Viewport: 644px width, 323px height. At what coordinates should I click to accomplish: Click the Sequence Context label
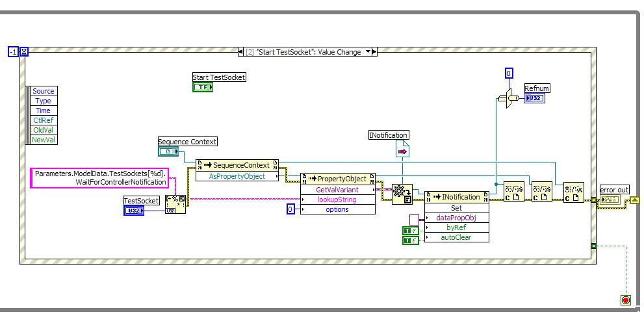(188, 142)
